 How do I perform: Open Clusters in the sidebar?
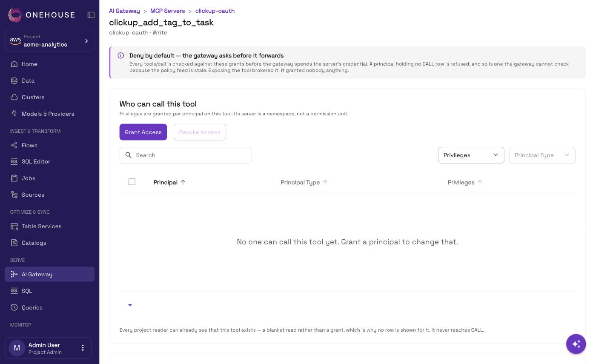point(50,97)
